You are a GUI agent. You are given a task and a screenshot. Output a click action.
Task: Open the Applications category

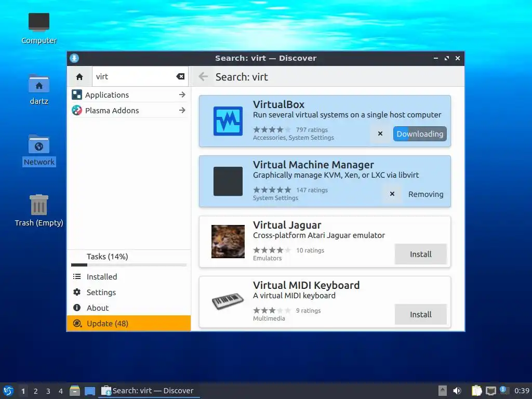point(129,95)
